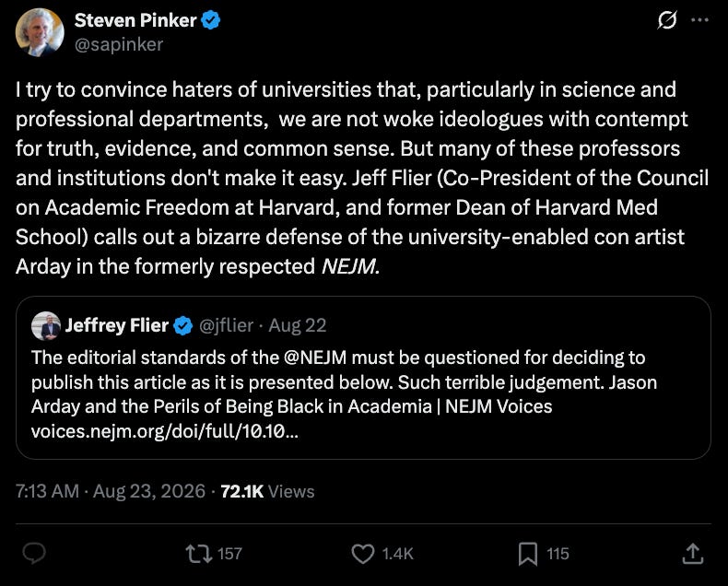The width and height of the screenshot is (728, 586).
Task: Open the @jflier handle
Action: point(226,325)
